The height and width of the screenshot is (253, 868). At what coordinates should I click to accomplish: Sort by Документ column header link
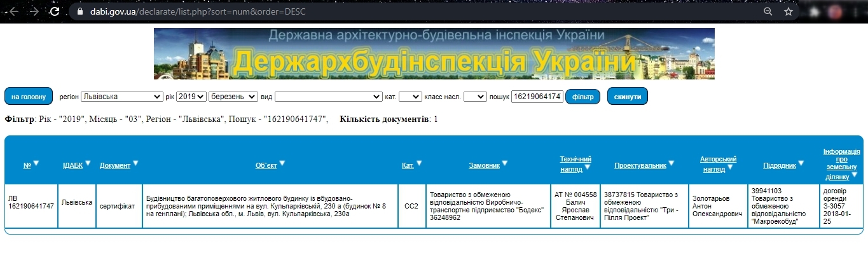115,165
